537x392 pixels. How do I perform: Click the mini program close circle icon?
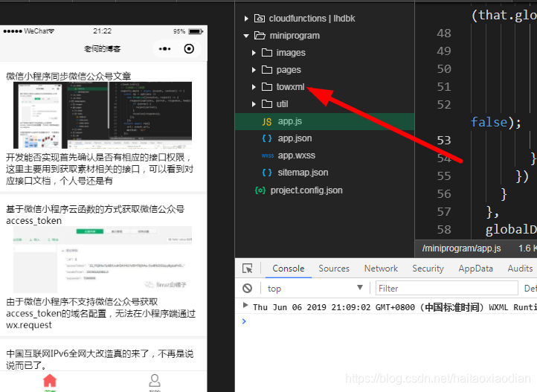189,48
